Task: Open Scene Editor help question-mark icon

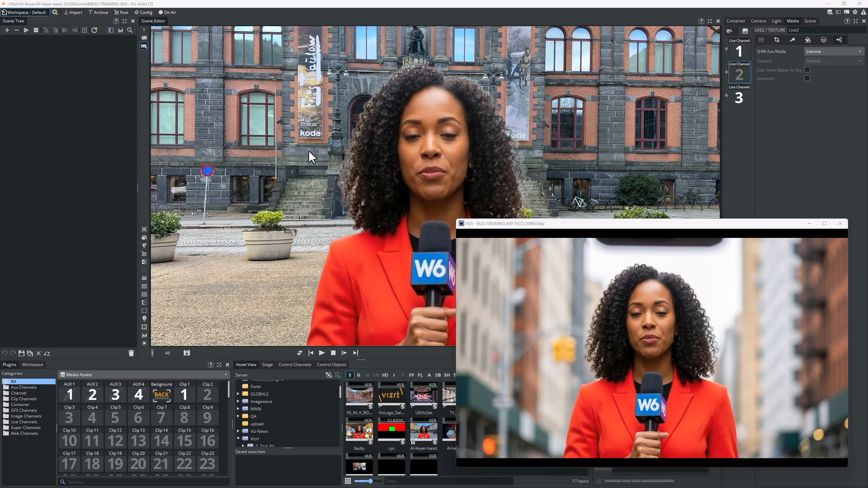Action: pos(701,21)
